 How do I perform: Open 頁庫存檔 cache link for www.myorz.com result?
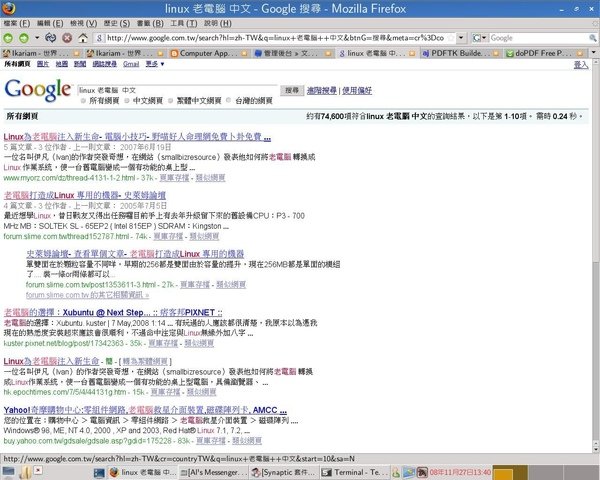[174, 178]
